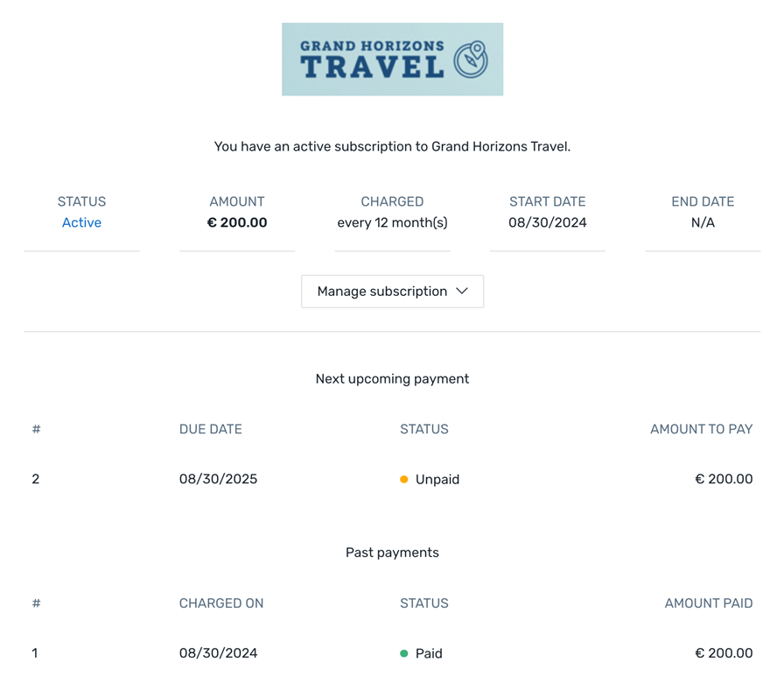Click the past € 200.00 amount paid

(724, 653)
